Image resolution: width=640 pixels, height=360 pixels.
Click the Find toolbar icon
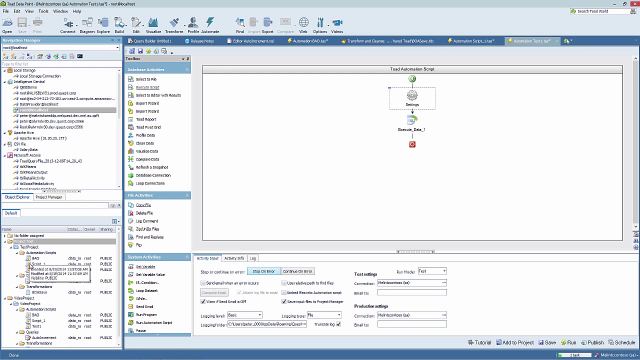pyautogui.click(x=240, y=25)
